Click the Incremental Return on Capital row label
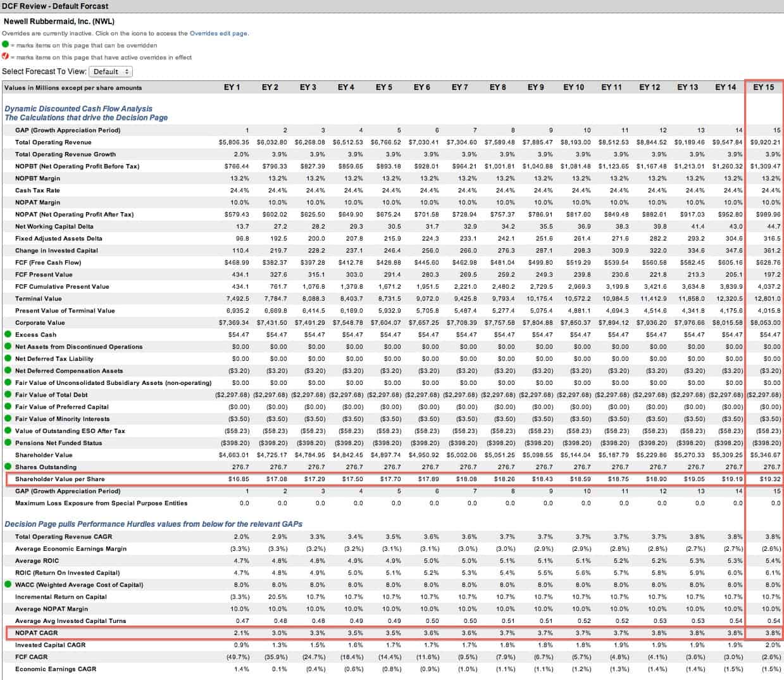Image resolution: width=784 pixels, height=680 pixels. pos(61,597)
